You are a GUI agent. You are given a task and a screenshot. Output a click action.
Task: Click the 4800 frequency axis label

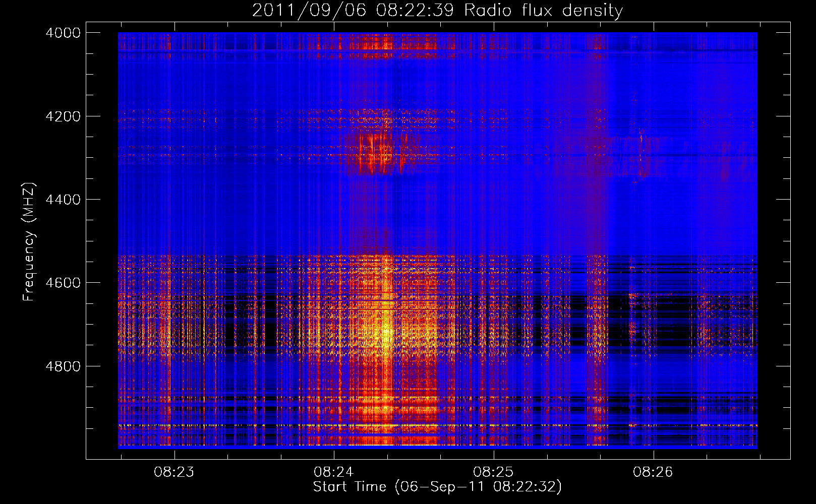63,366
